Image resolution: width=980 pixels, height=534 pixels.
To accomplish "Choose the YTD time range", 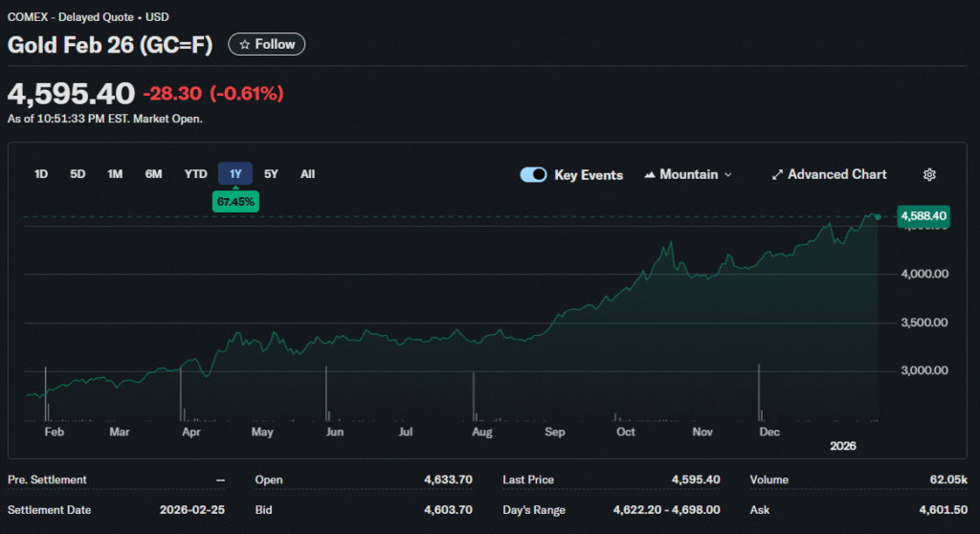I will tap(195, 174).
